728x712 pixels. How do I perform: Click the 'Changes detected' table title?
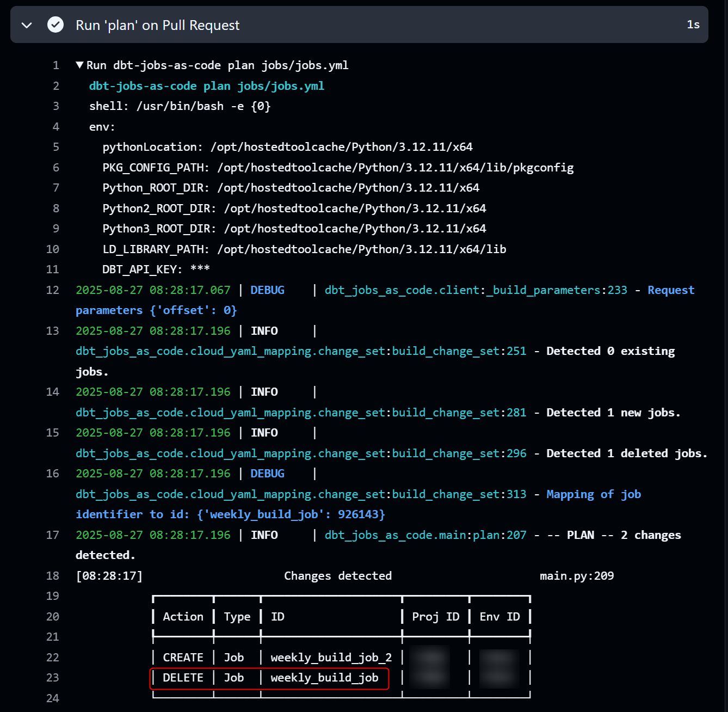coord(338,576)
